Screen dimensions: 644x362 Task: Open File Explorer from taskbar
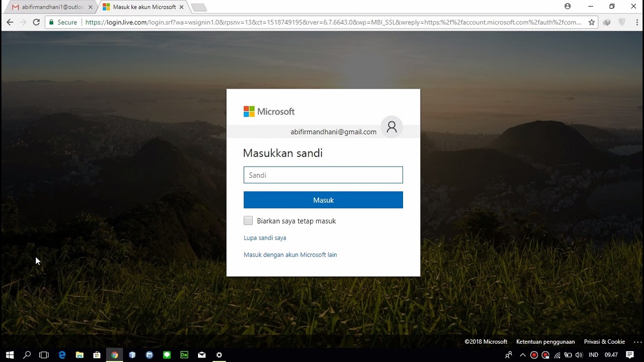pyautogui.click(x=79, y=355)
